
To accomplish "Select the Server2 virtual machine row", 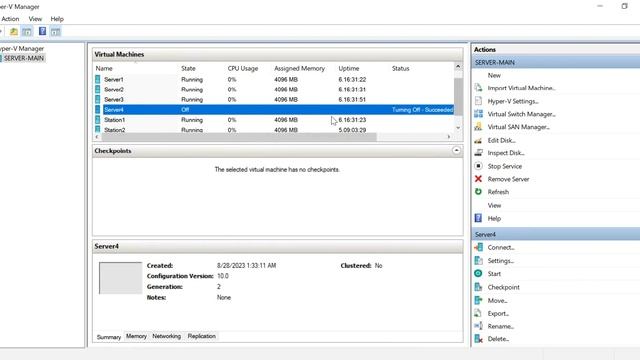I will pos(274,89).
